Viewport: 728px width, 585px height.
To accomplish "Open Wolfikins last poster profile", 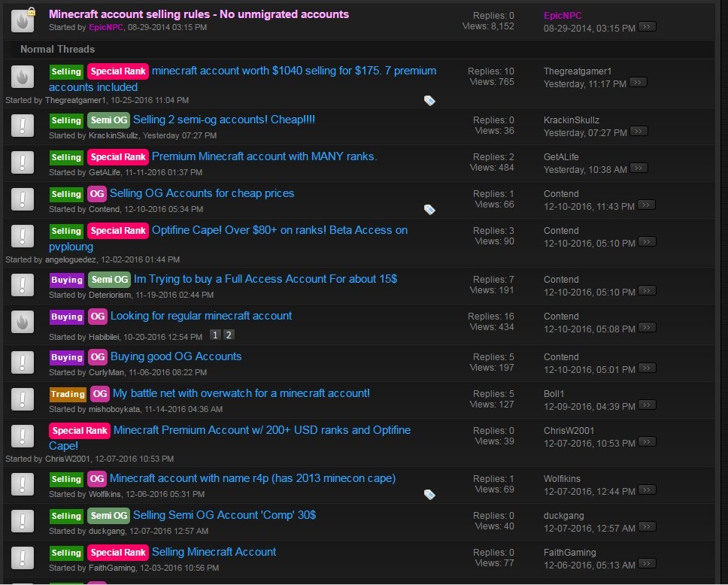I will click(x=562, y=478).
